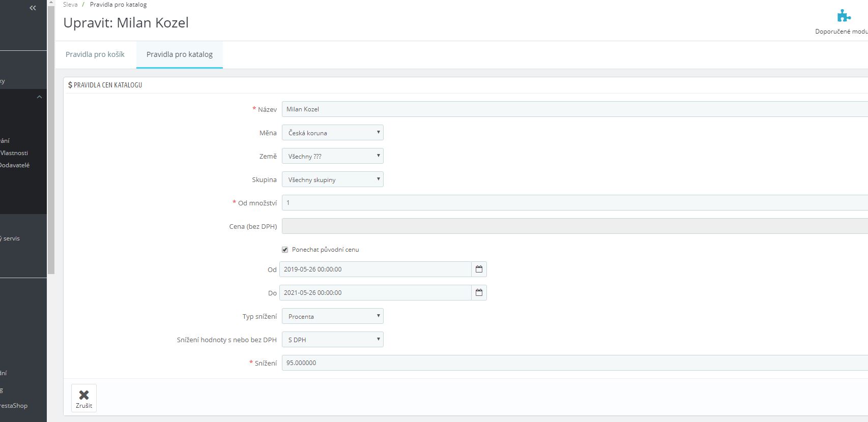Select the Pravidla pro katalog tab

pos(180,54)
